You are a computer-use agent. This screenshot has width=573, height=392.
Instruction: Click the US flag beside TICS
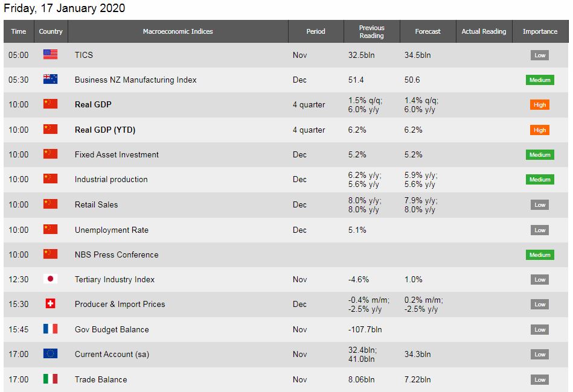(x=50, y=55)
